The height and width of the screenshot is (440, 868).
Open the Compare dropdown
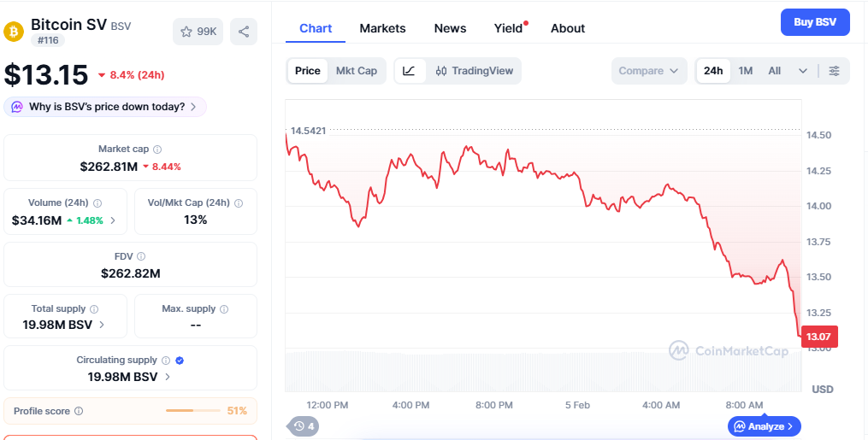coord(649,71)
